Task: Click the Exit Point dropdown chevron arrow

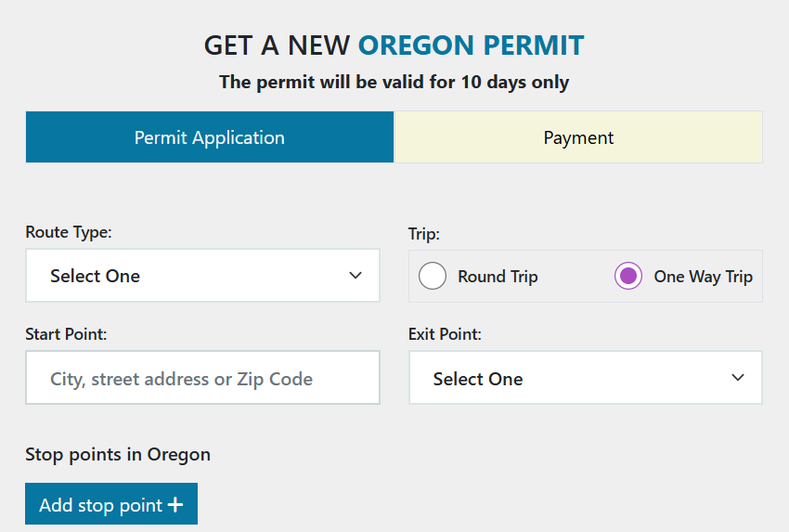Action: click(x=738, y=378)
